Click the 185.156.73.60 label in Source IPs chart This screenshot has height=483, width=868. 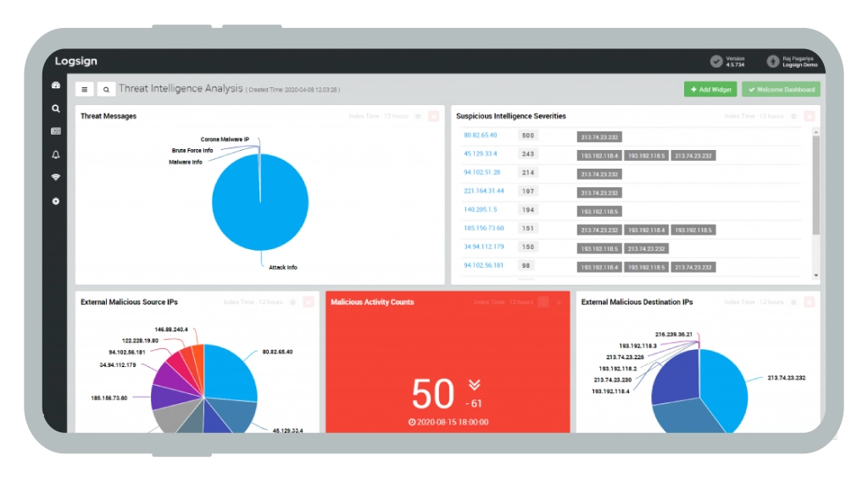coord(109,398)
